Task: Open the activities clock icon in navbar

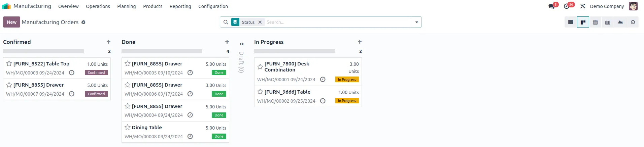Action: coord(567,6)
